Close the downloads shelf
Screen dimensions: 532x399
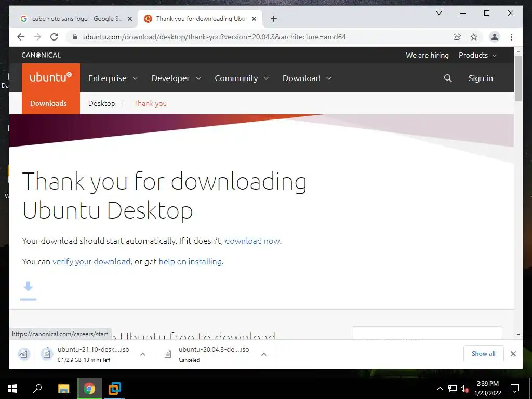pyautogui.click(x=513, y=354)
